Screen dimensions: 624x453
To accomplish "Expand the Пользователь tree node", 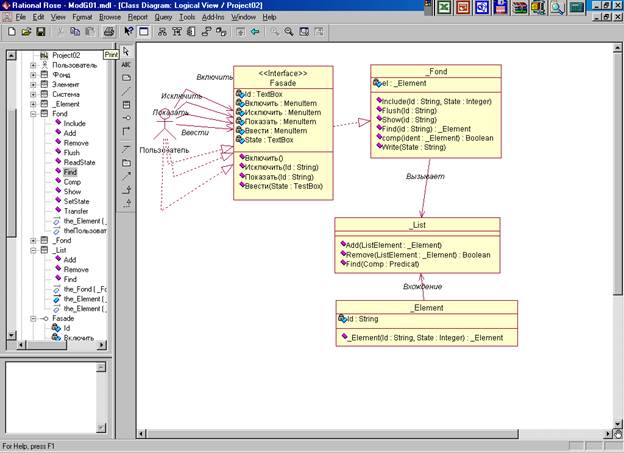I will pos(33,65).
